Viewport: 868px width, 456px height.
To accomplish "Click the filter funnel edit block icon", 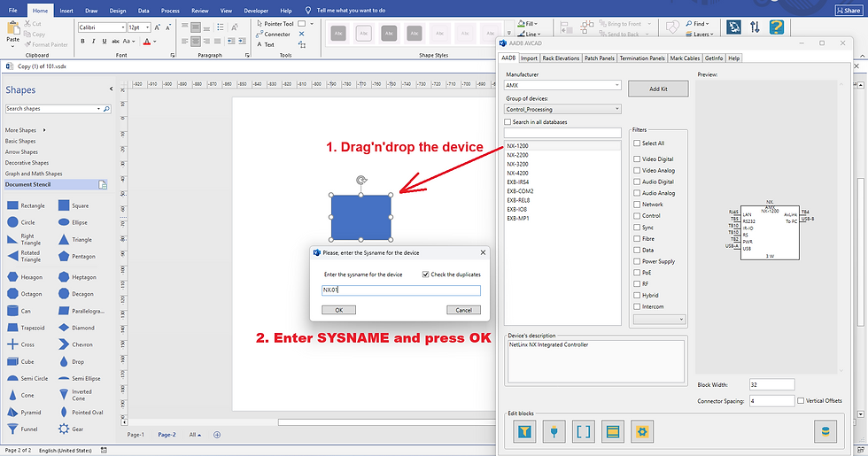I will point(524,432).
